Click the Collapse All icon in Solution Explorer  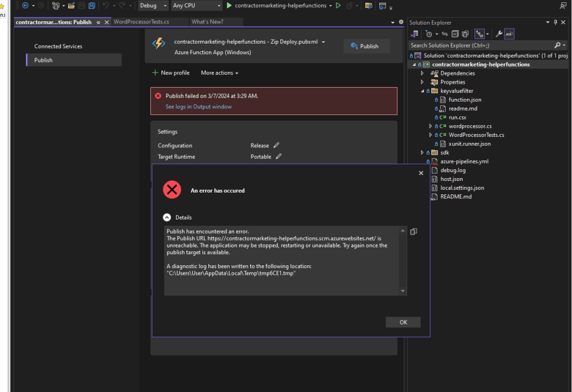[455, 34]
